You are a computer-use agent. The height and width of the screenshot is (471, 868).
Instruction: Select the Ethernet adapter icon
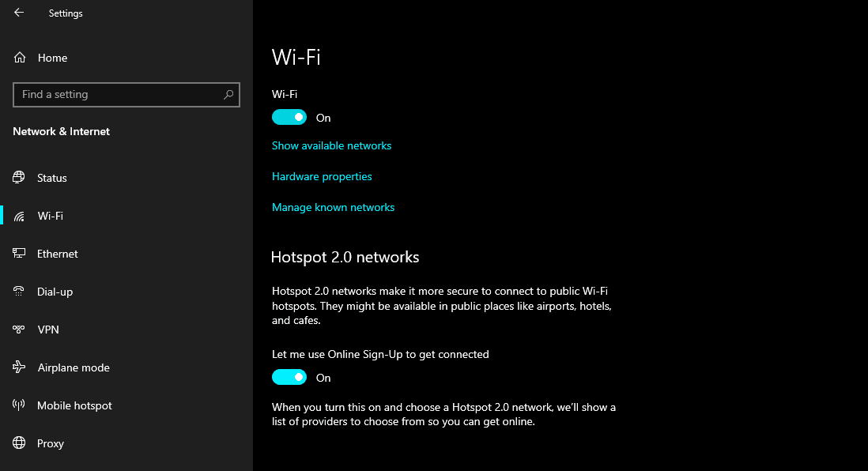[x=18, y=253]
